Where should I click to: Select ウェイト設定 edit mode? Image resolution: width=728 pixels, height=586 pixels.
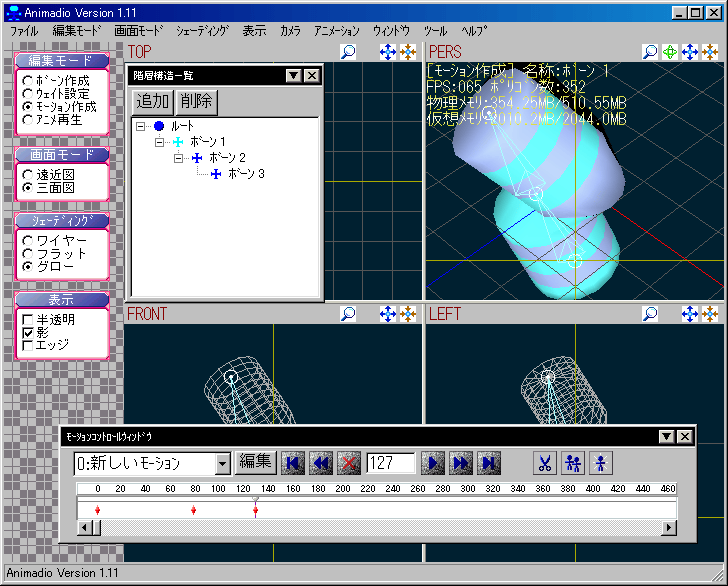(28, 94)
